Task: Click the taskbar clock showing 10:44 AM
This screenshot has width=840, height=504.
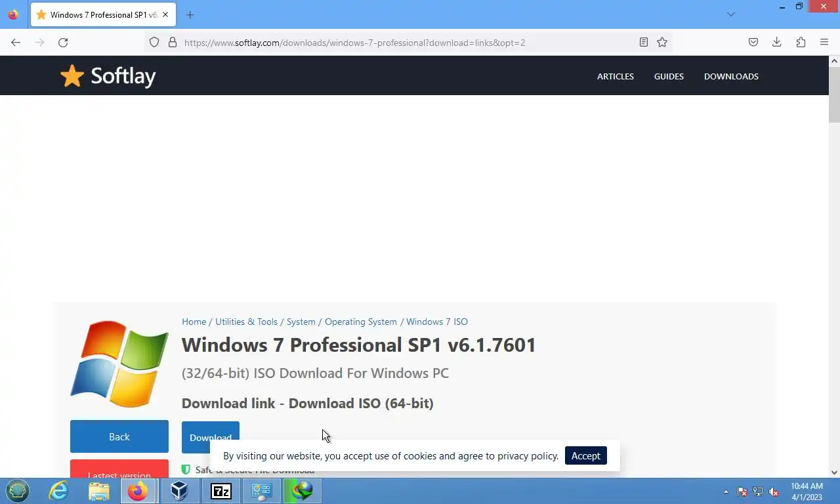Action: point(807,492)
